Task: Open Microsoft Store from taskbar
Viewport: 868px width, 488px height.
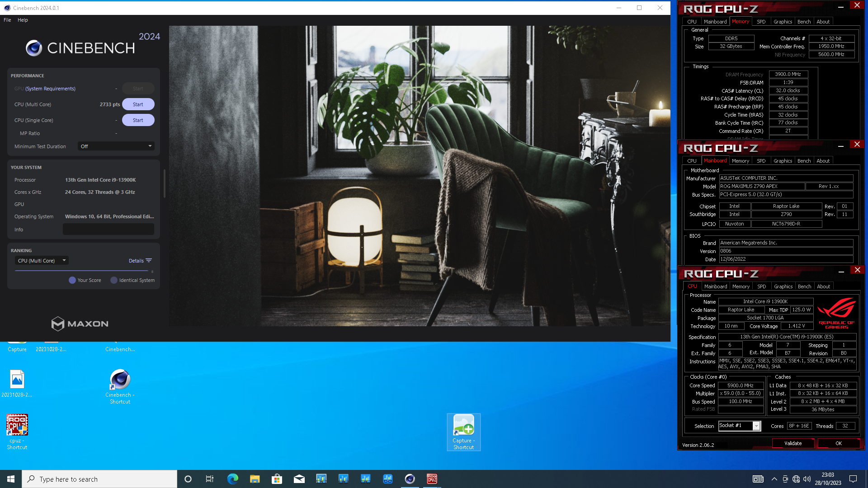Action: click(x=277, y=479)
